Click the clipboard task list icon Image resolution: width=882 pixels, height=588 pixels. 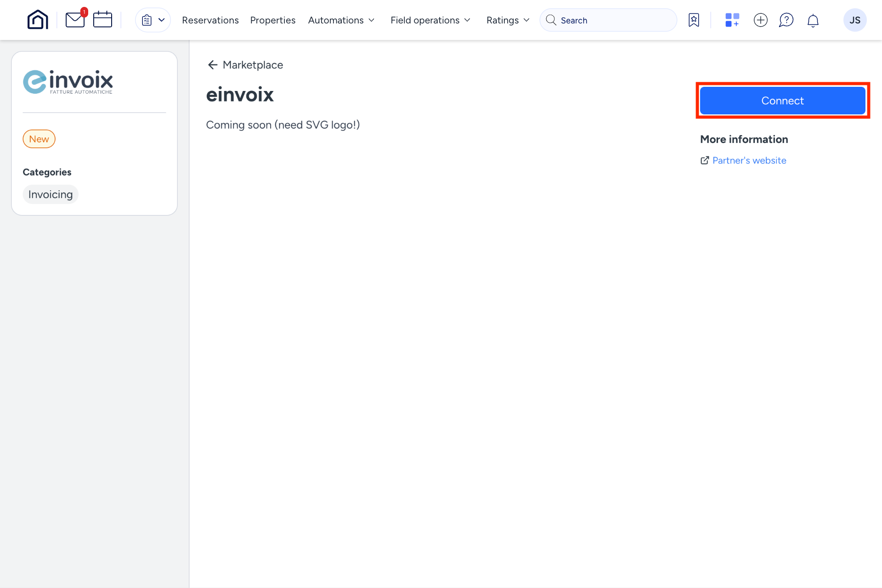[146, 20]
